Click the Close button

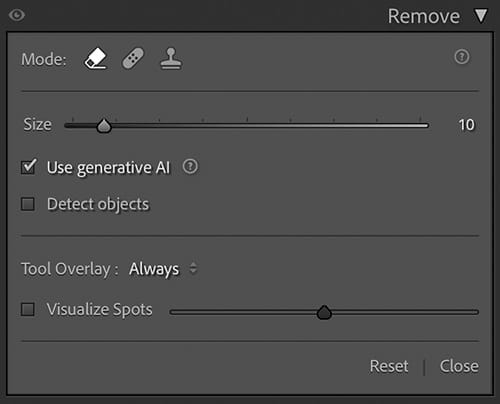click(x=459, y=366)
